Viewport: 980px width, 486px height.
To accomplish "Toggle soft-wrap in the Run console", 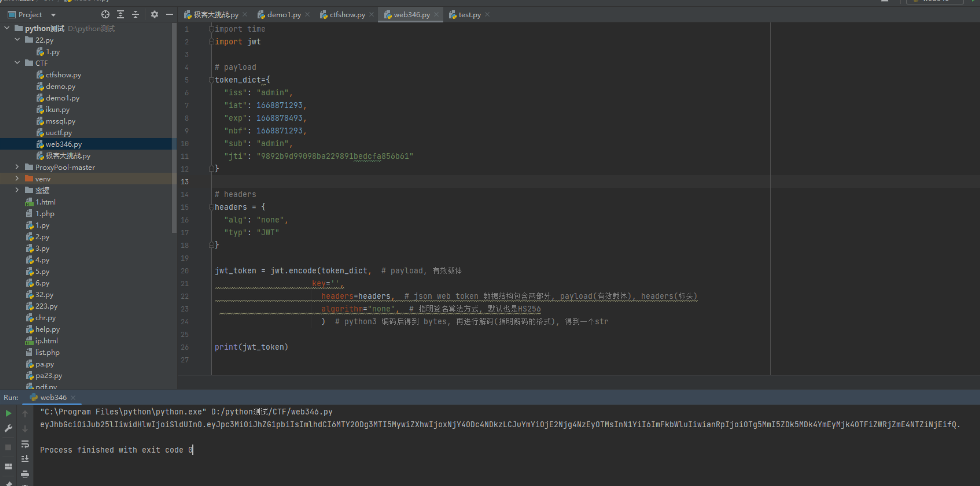I will pyautogui.click(x=25, y=444).
